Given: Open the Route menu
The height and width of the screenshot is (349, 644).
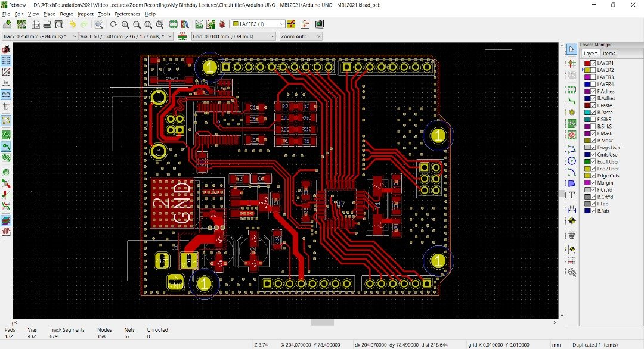Looking at the screenshot, I should tap(66, 14).
